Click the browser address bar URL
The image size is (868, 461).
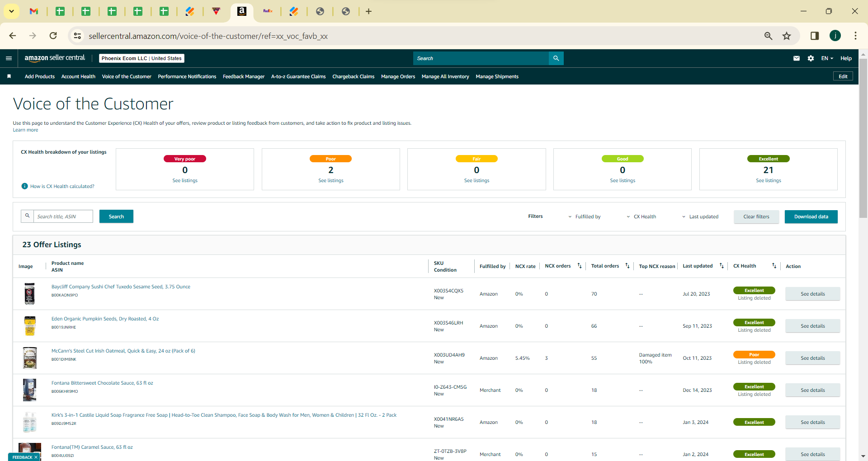click(208, 36)
